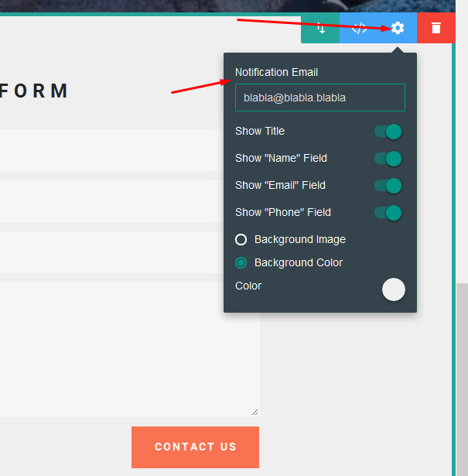This screenshot has width=468, height=476.
Task: Toggle Show "Phone" Field switch
Action: pyautogui.click(x=388, y=213)
